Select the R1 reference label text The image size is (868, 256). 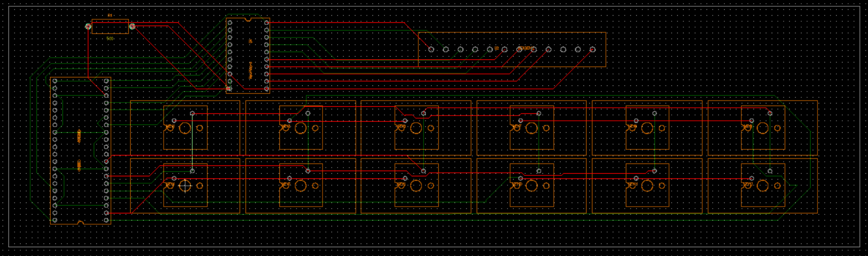[110, 16]
